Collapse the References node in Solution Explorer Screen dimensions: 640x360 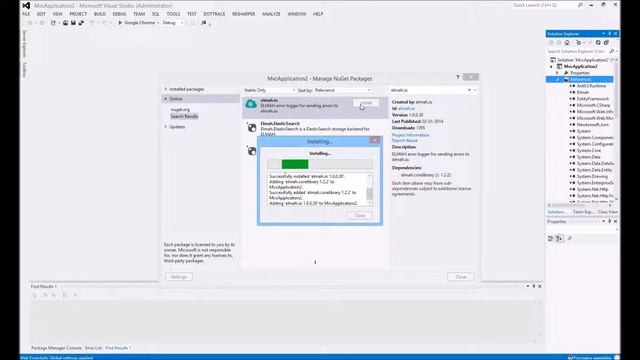coord(557,79)
